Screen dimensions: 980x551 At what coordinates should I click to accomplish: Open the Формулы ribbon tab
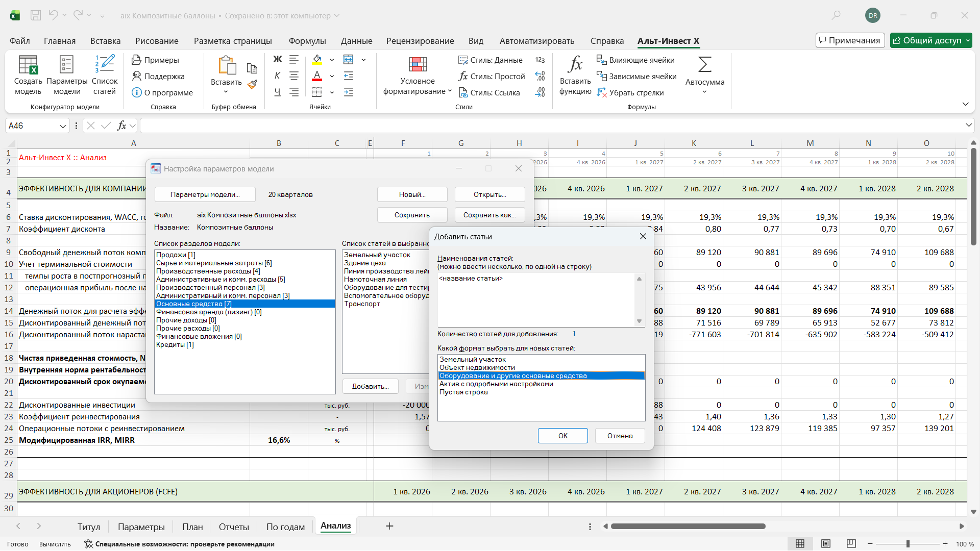[307, 41]
